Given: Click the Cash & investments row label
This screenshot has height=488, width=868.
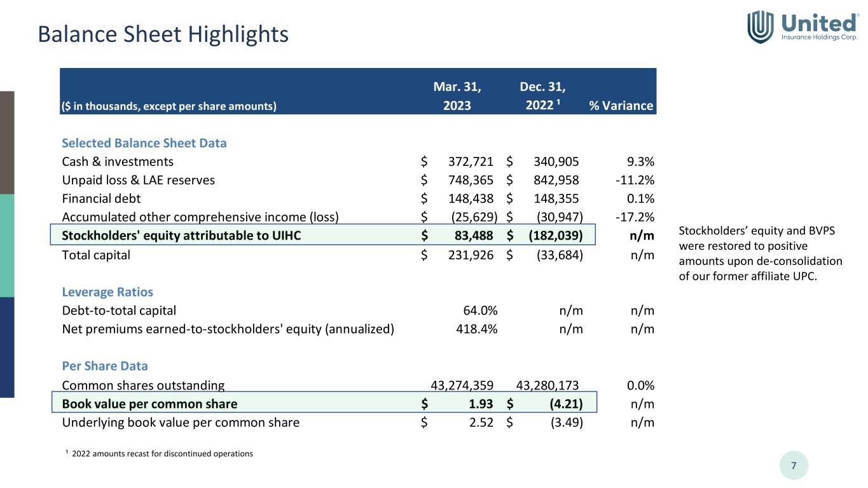Looking at the screenshot, I should (x=118, y=161).
